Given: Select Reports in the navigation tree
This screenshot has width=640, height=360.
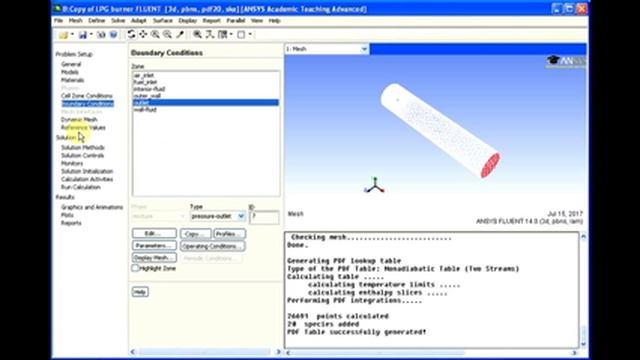Looking at the screenshot, I should point(71,223).
